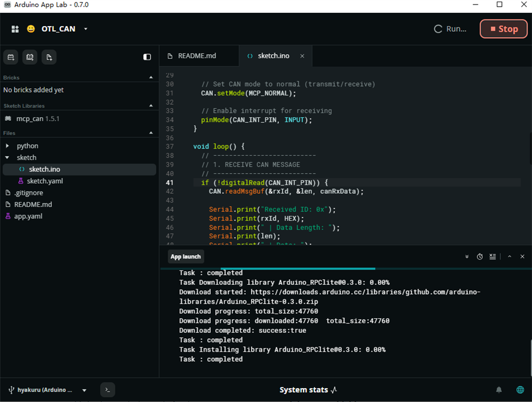The width and height of the screenshot is (532, 402).
Task: Click the globe network icon
Action: 520,390
